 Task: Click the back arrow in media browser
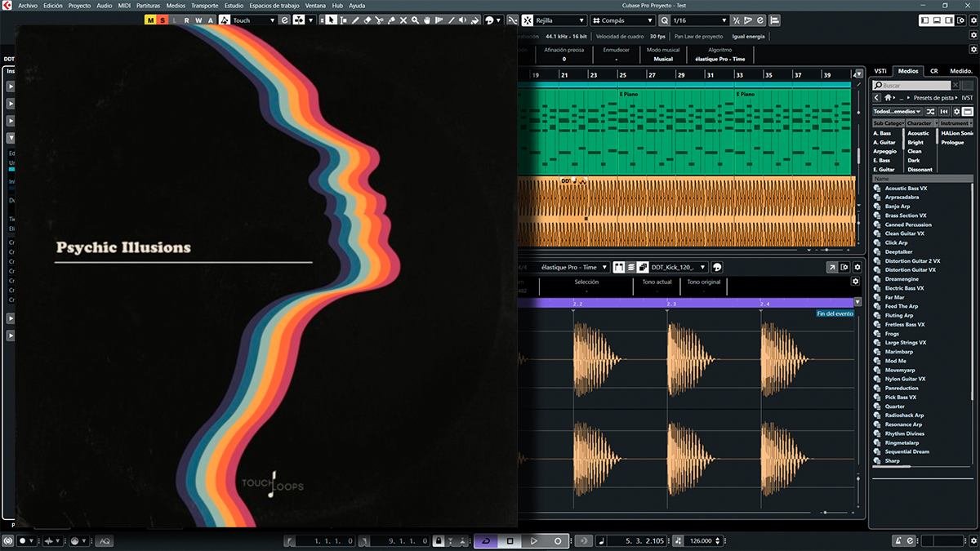point(876,97)
